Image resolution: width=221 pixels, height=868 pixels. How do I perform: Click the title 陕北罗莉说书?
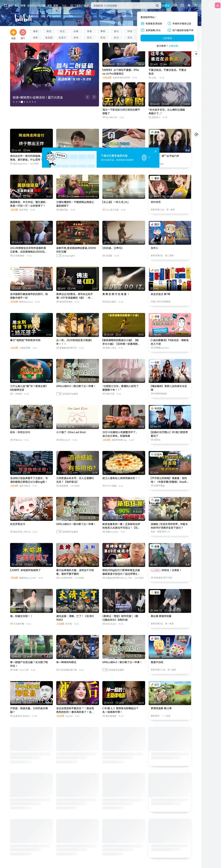[18, 524]
